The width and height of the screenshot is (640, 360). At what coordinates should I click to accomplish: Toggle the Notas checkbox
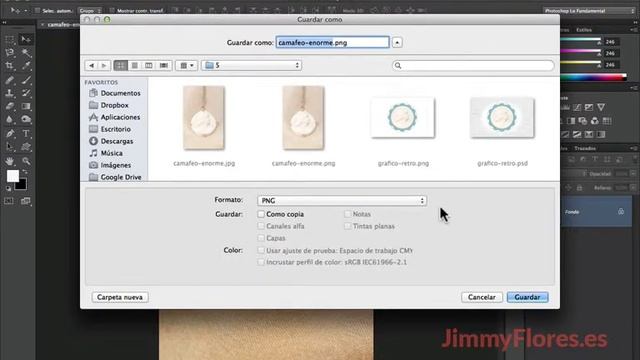[x=347, y=214]
